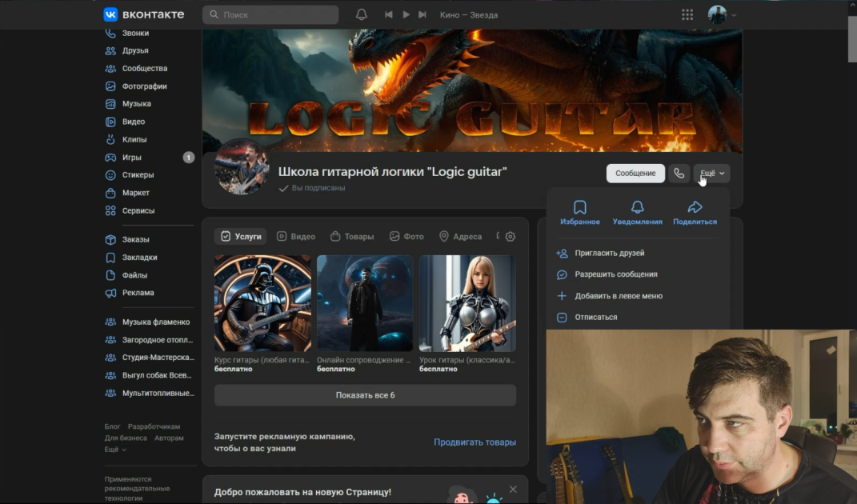Click Вы подписаны status
Viewport: 857px width, 504px height.
(312, 188)
